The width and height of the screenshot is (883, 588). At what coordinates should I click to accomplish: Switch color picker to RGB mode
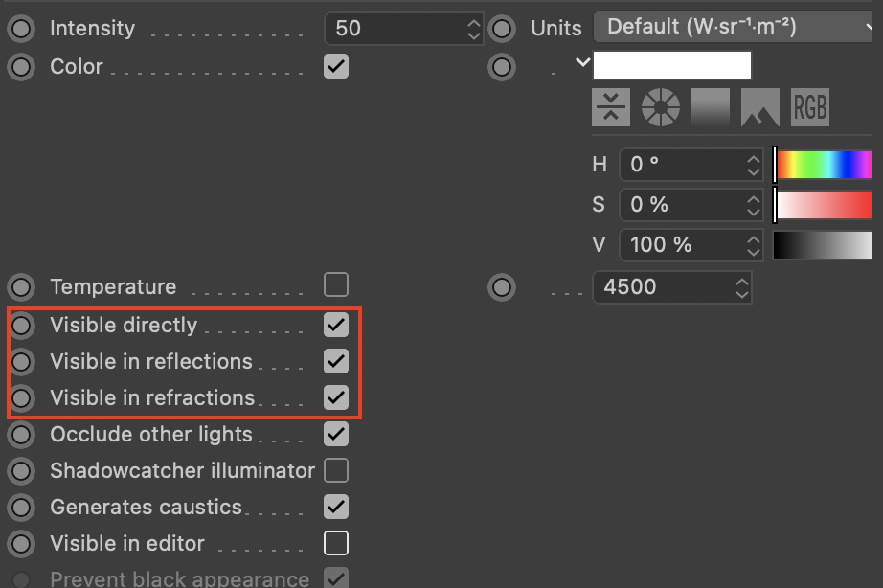[x=809, y=107]
